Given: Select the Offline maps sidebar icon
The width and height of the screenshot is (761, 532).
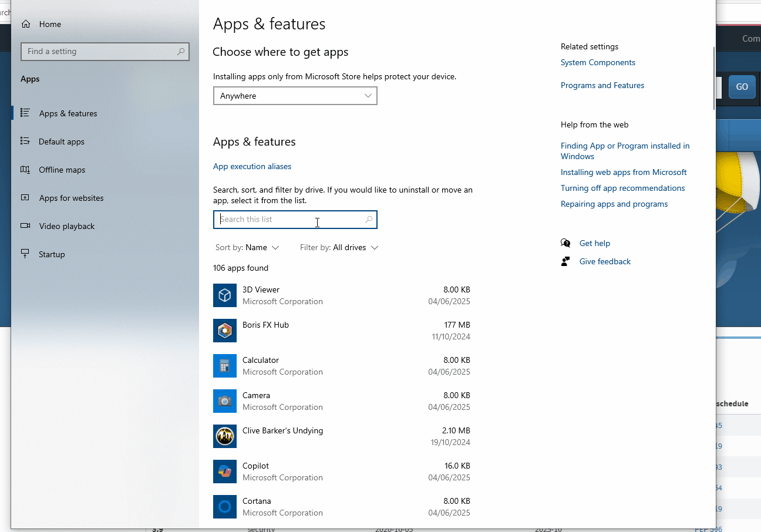Looking at the screenshot, I should 25,170.
